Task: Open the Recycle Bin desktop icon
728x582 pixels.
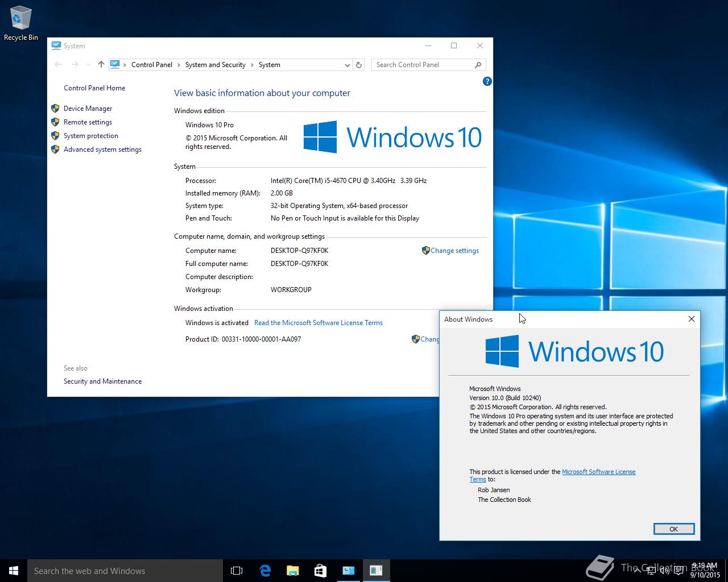Action: tap(20, 24)
